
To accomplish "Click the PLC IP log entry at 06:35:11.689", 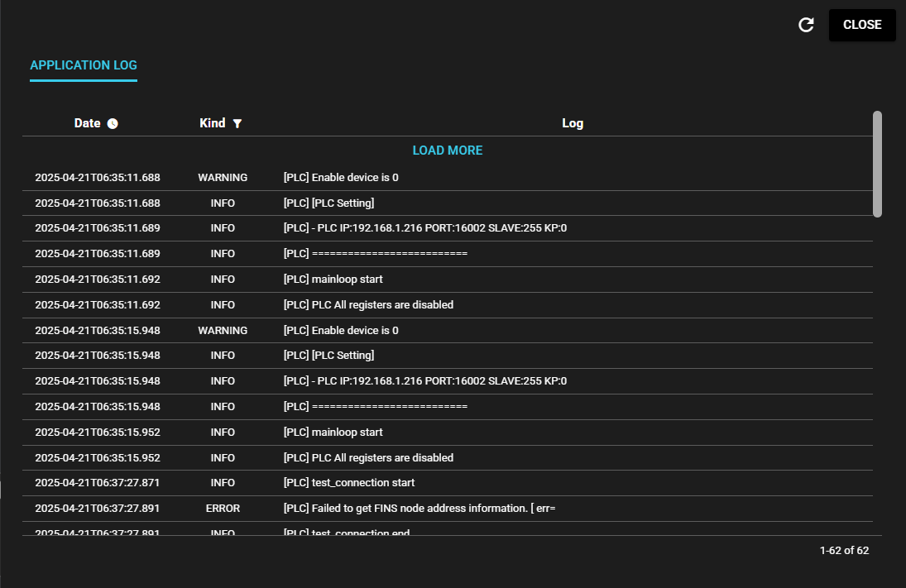I will click(x=424, y=228).
